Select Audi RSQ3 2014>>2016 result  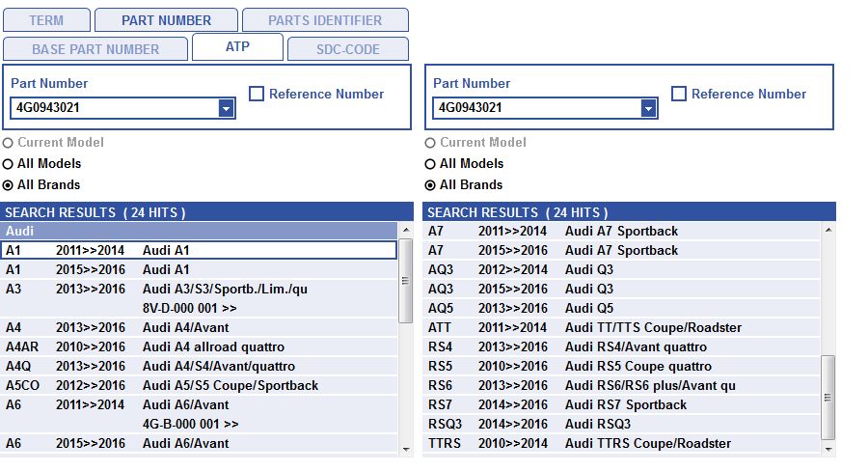pyautogui.click(x=621, y=425)
